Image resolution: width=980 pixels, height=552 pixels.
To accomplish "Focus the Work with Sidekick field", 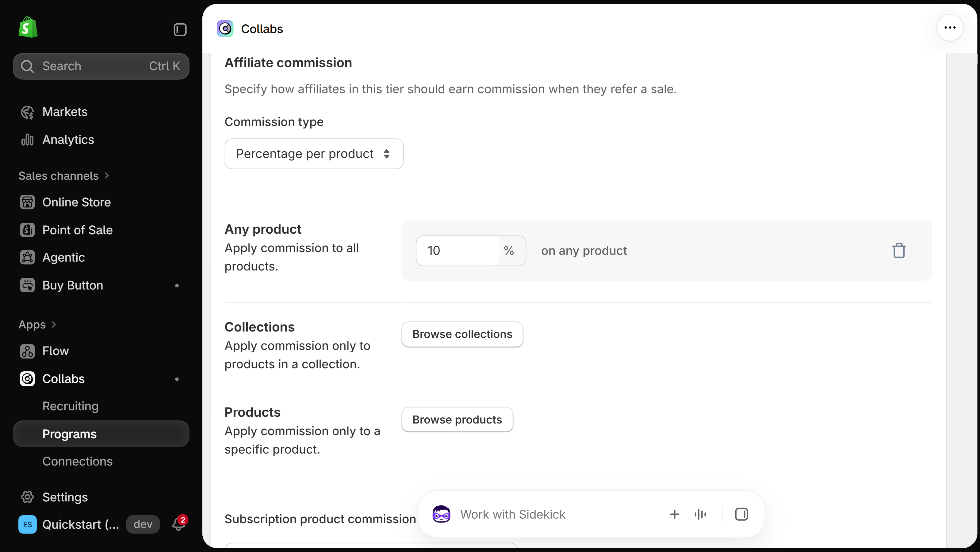I will [x=512, y=514].
